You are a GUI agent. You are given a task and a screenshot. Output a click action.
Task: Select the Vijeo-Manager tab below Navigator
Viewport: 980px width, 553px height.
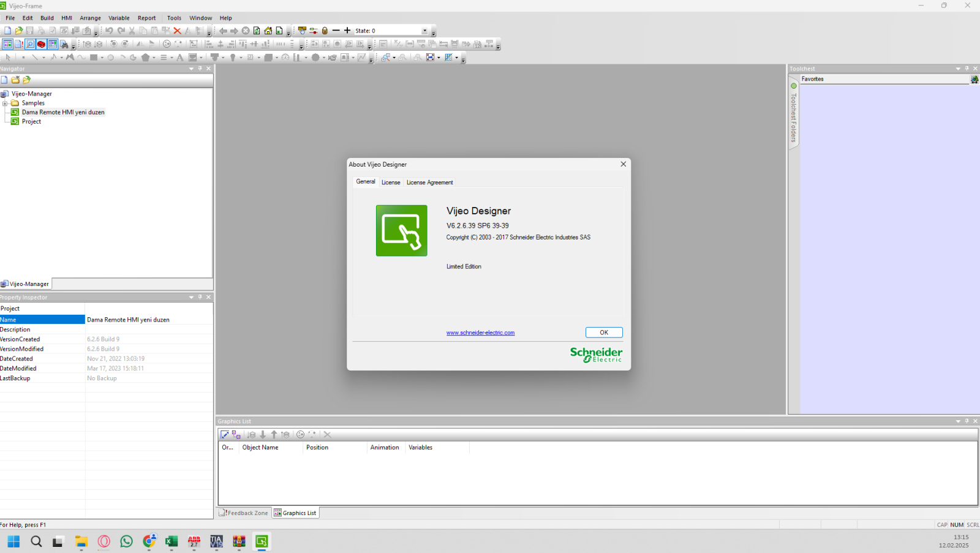[25, 284]
